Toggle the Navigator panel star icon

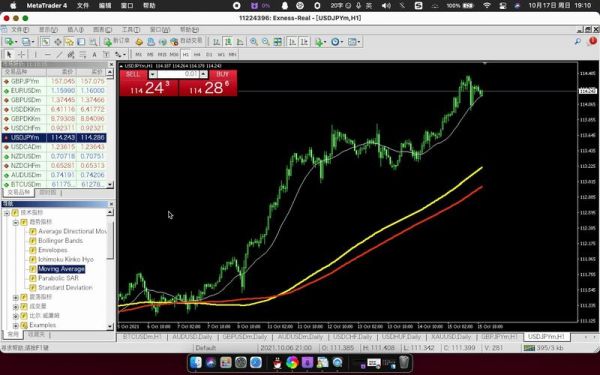69,42
